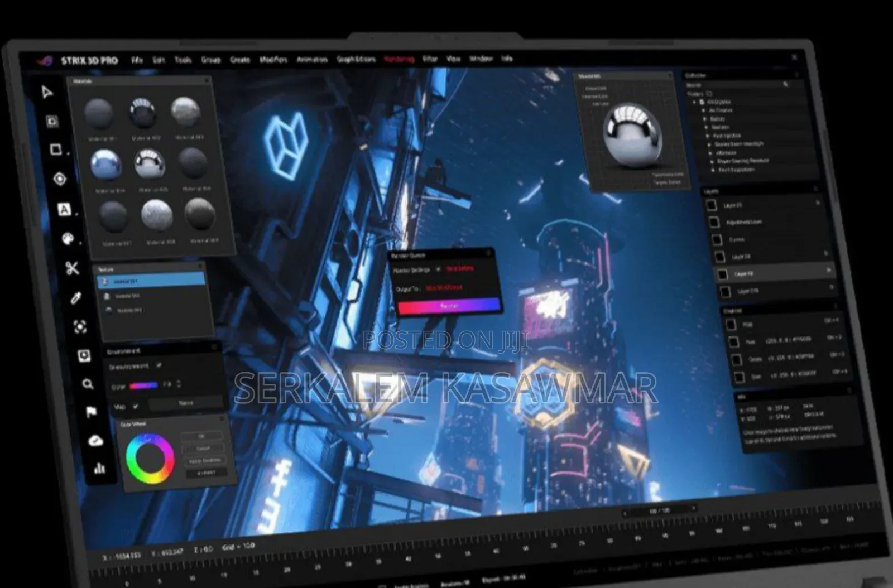This screenshot has width=893, height=588.
Task: Expand the Battery item in collection tree
Action: [x=705, y=119]
